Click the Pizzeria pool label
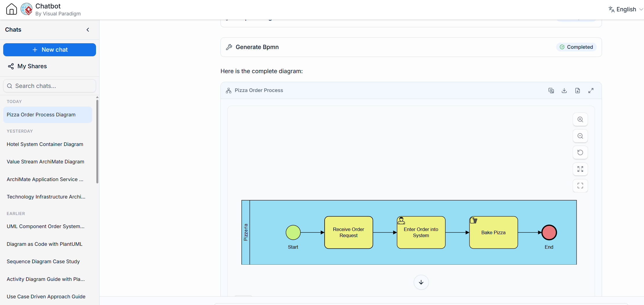 pyautogui.click(x=246, y=232)
